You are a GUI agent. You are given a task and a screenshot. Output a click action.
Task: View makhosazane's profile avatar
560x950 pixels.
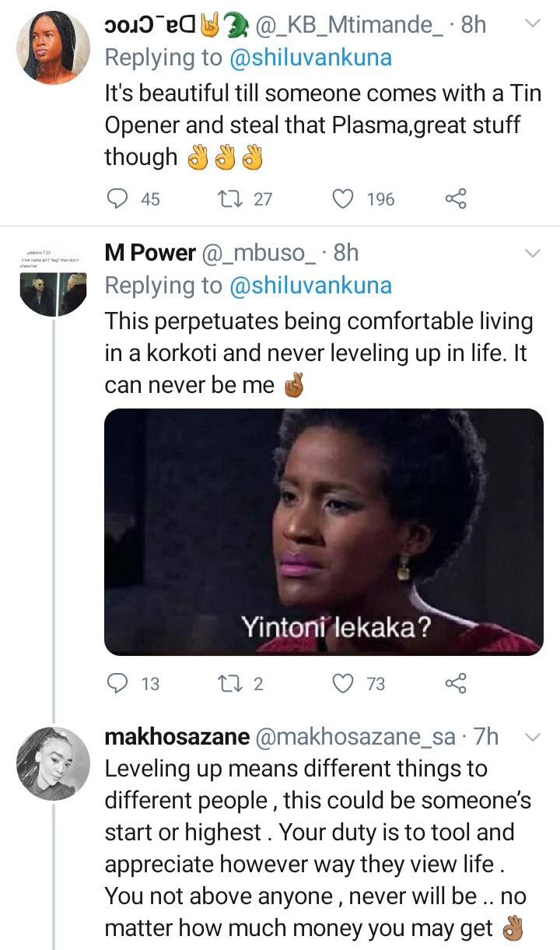coord(54,763)
